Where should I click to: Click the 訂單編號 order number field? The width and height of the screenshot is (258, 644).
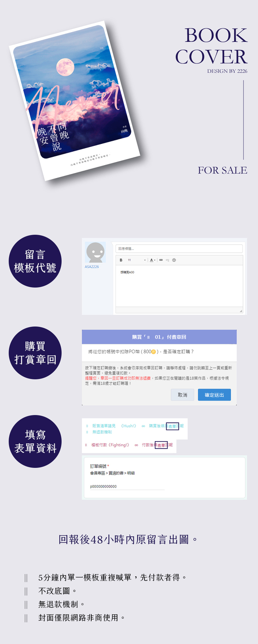(127, 487)
